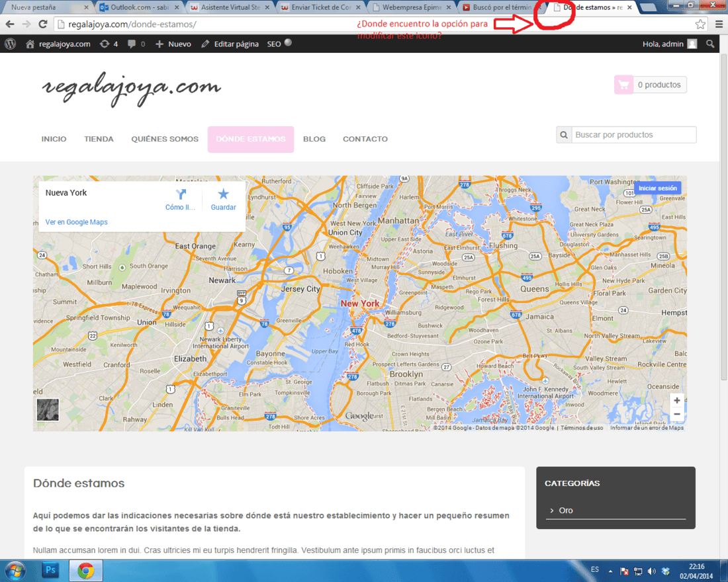
Task: Click the browser forward arrow
Action: (26, 24)
